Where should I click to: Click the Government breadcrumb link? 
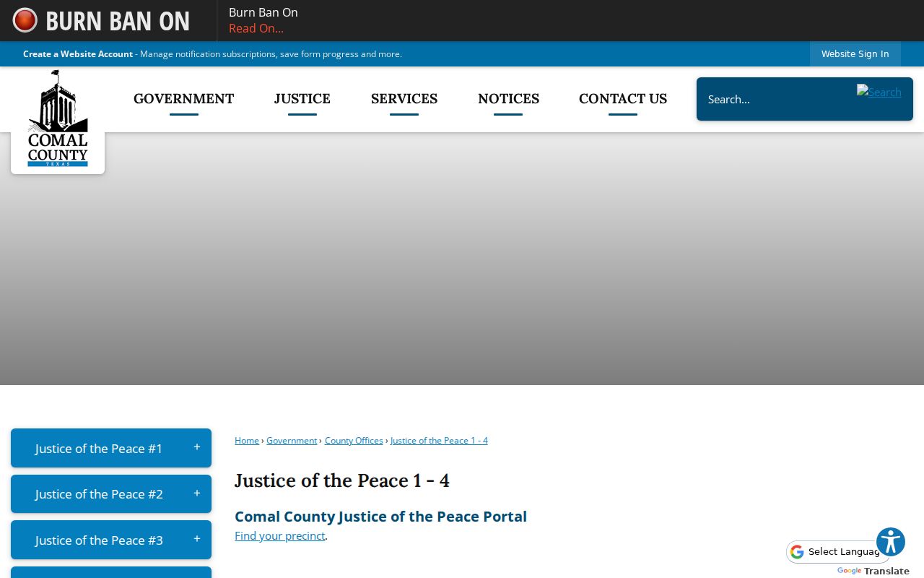(x=292, y=441)
